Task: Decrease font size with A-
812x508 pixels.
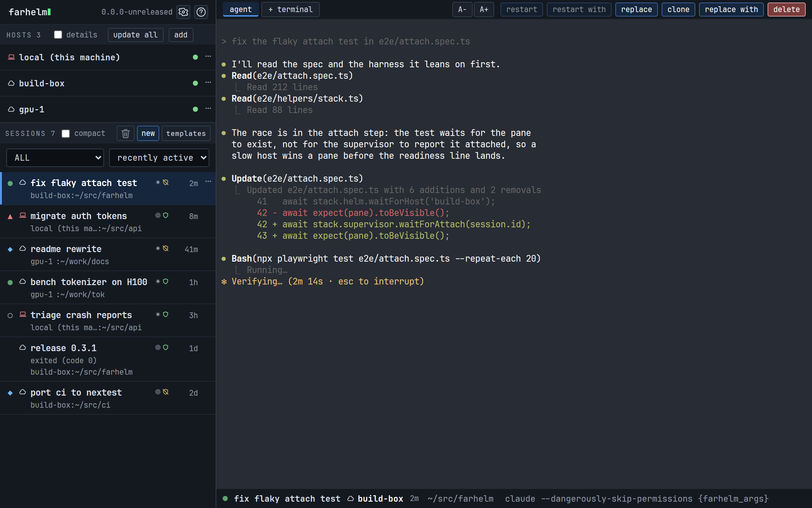Action: 462,10
